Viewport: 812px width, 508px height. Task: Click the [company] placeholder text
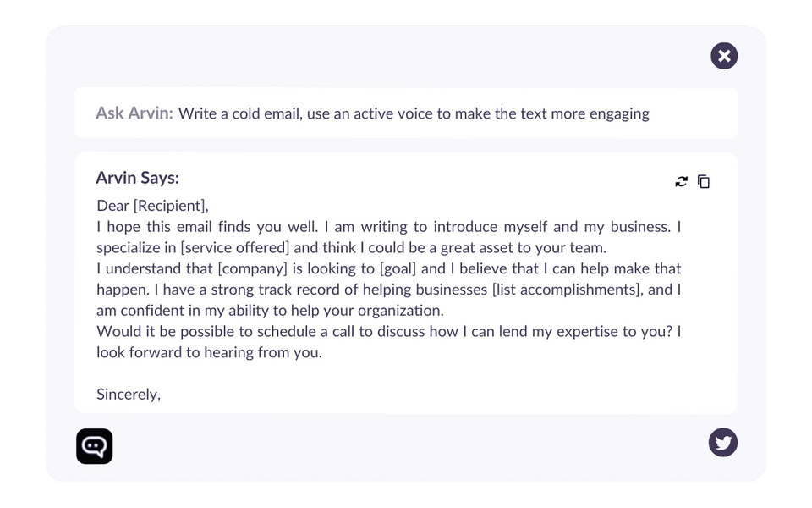click(252, 269)
